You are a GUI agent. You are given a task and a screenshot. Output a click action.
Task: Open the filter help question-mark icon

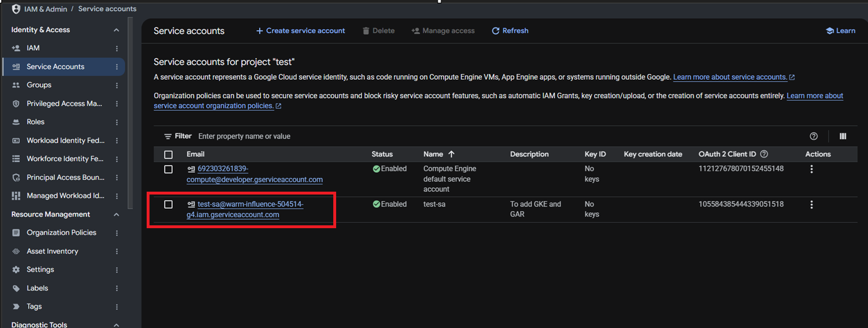coord(814,136)
